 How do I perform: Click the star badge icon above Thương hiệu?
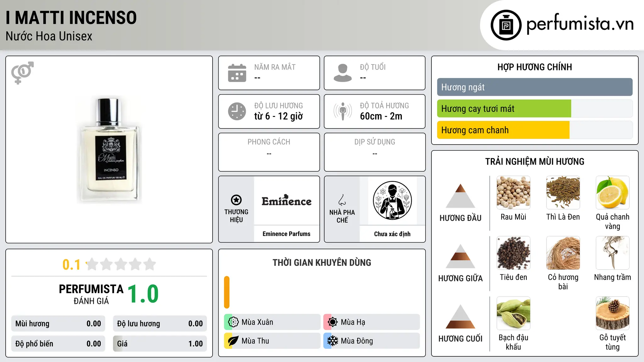pyautogui.click(x=236, y=200)
